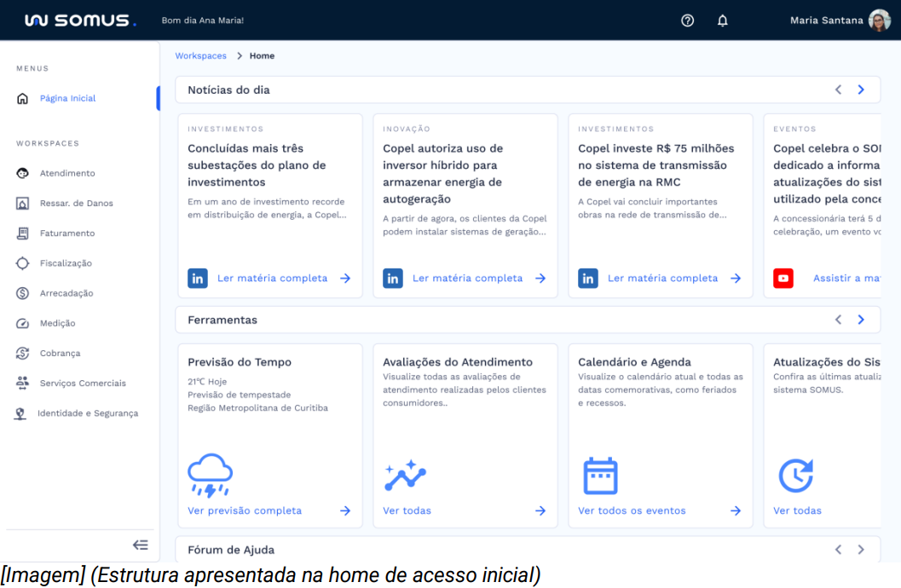Select Página Inicial in the sidebar
This screenshot has height=588, width=901.
pos(67,98)
